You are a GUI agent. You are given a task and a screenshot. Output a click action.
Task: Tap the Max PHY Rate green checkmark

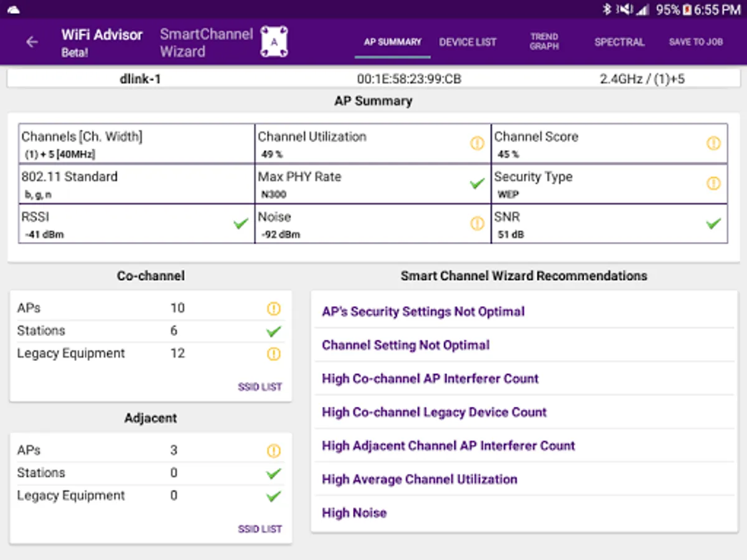click(477, 184)
